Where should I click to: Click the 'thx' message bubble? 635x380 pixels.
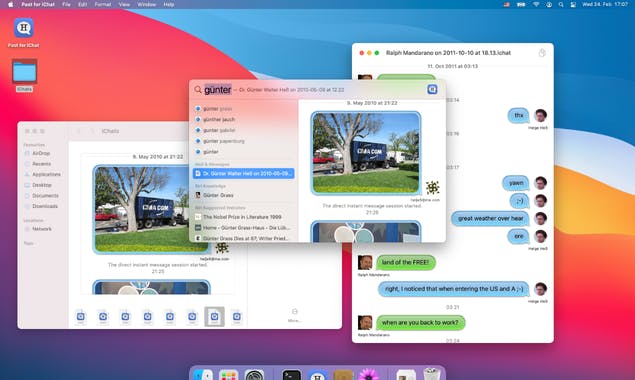[x=518, y=115]
